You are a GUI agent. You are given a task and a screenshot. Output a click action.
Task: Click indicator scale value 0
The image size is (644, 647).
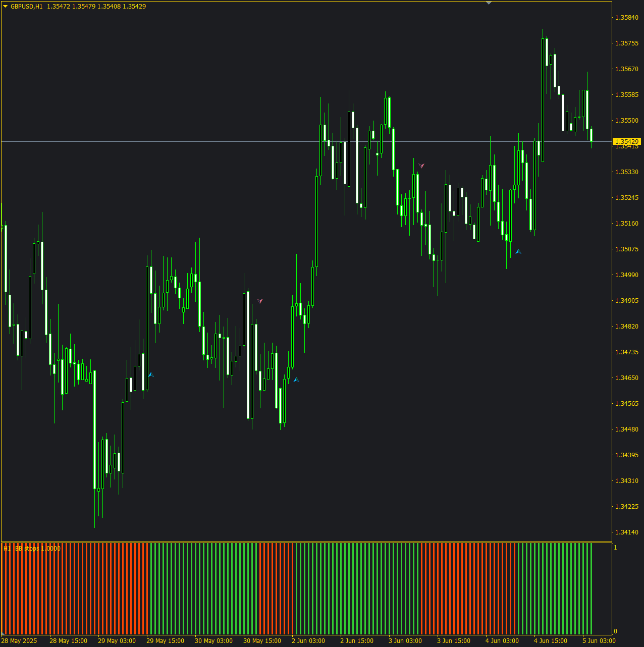click(615, 631)
